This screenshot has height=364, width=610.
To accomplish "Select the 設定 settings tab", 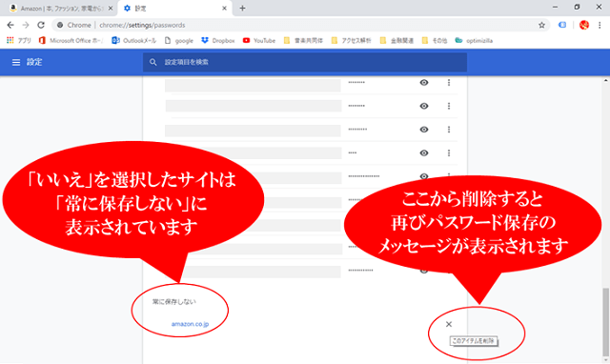I will (x=175, y=9).
